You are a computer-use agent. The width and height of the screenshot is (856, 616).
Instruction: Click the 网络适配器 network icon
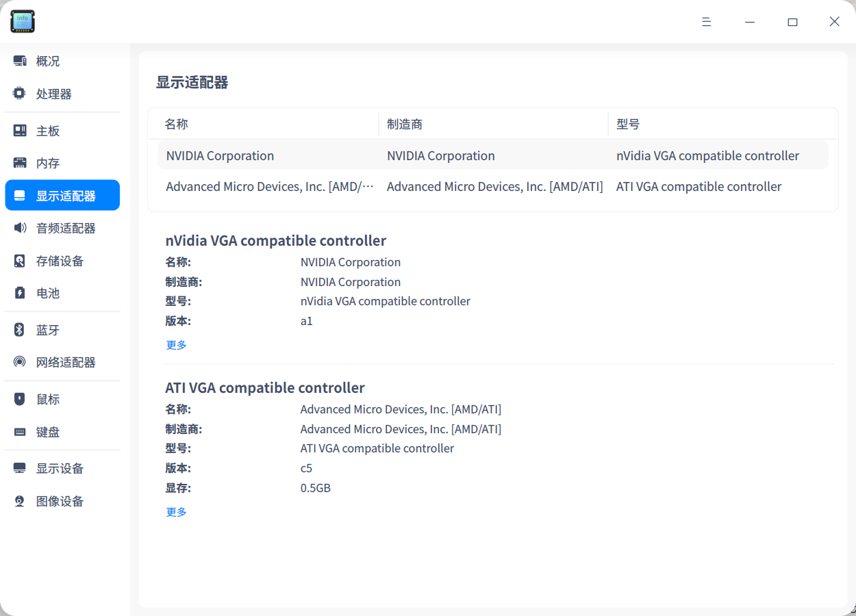(x=20, y=362)
